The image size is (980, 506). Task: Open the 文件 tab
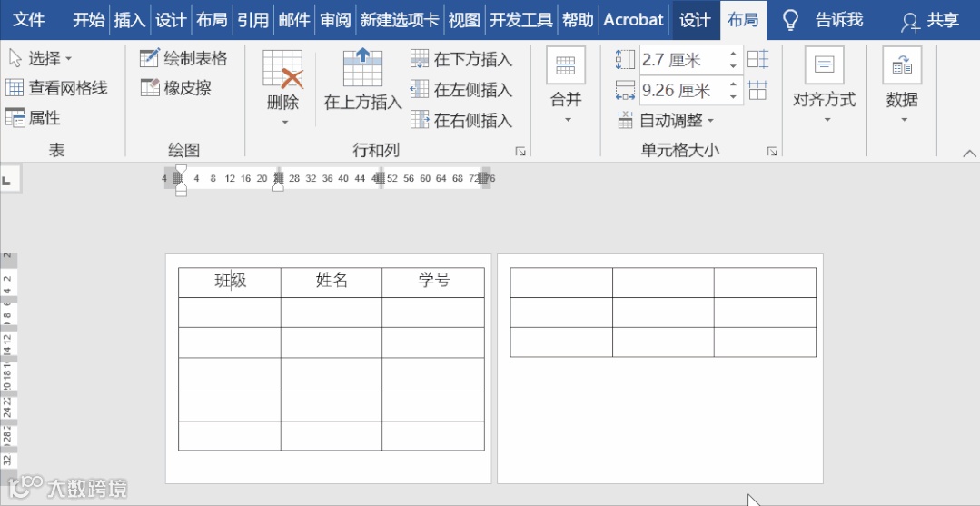pyautogui.click(x=29, y=20)
